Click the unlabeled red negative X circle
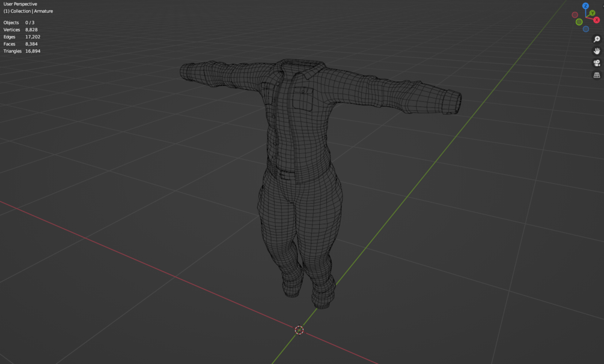 [x=575, y=15]
